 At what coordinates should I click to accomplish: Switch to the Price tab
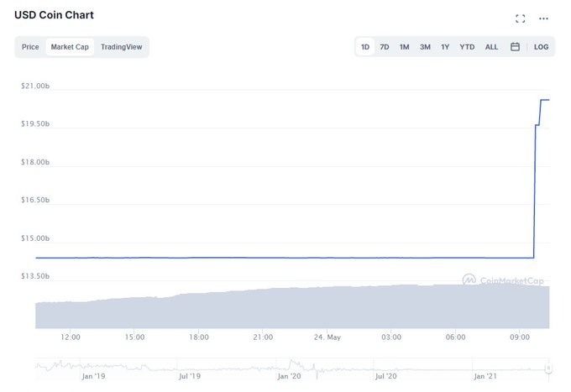pos(30,47)
